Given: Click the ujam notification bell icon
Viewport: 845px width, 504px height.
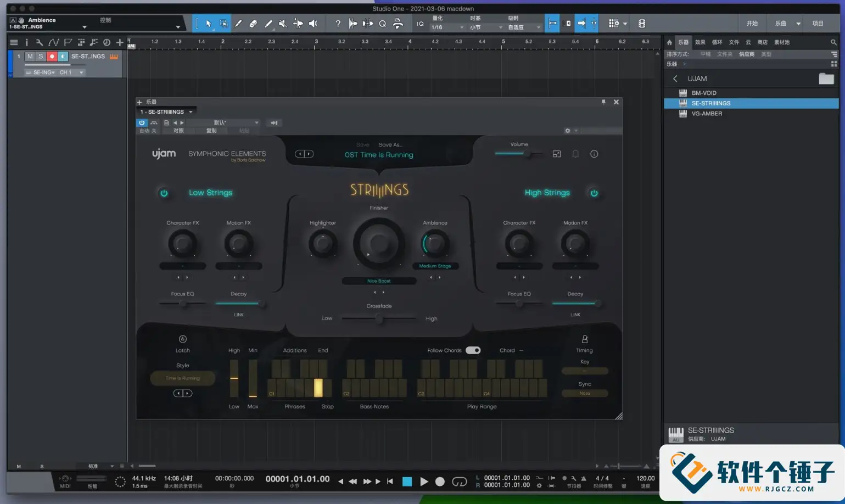Looking at the screenshot, I should (575, 154).
